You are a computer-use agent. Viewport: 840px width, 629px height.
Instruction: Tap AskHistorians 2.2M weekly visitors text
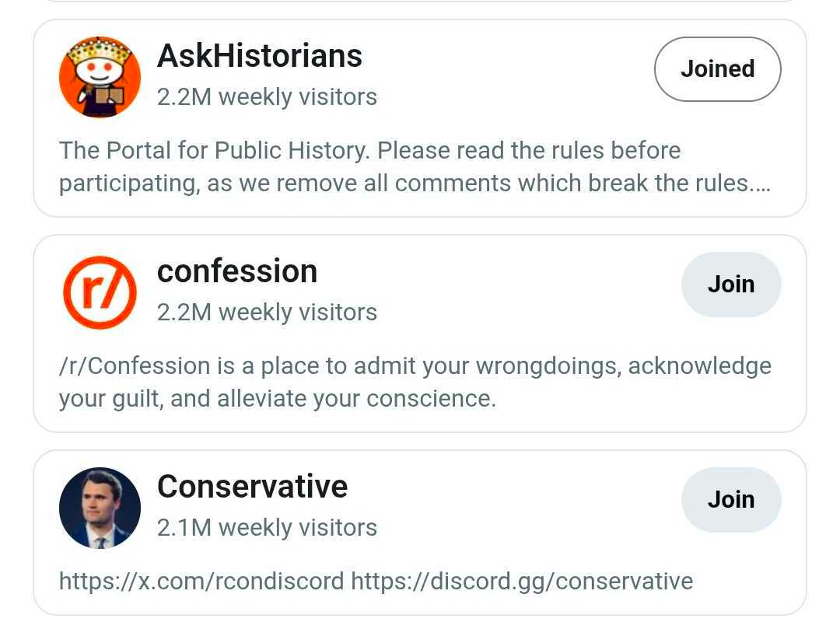(267, 97)
